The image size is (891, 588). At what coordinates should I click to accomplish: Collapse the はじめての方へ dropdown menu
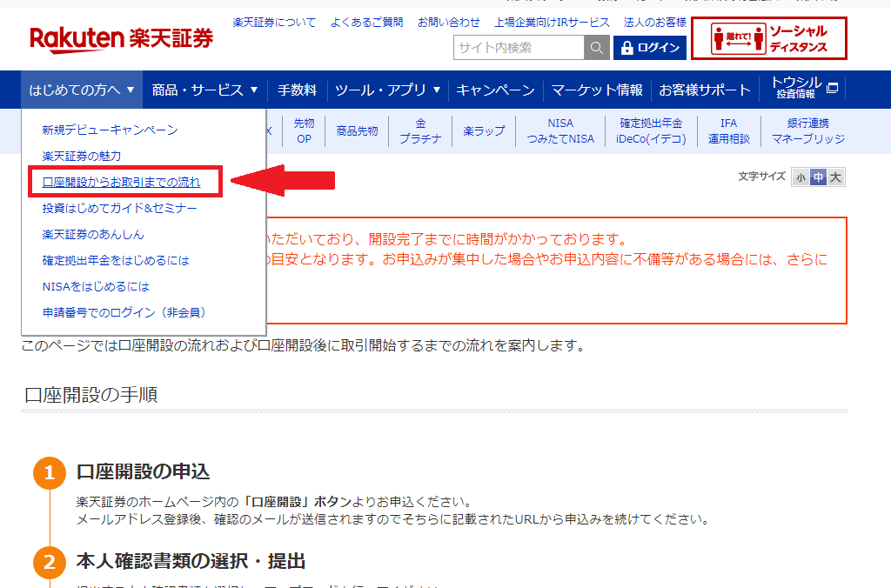82,90
